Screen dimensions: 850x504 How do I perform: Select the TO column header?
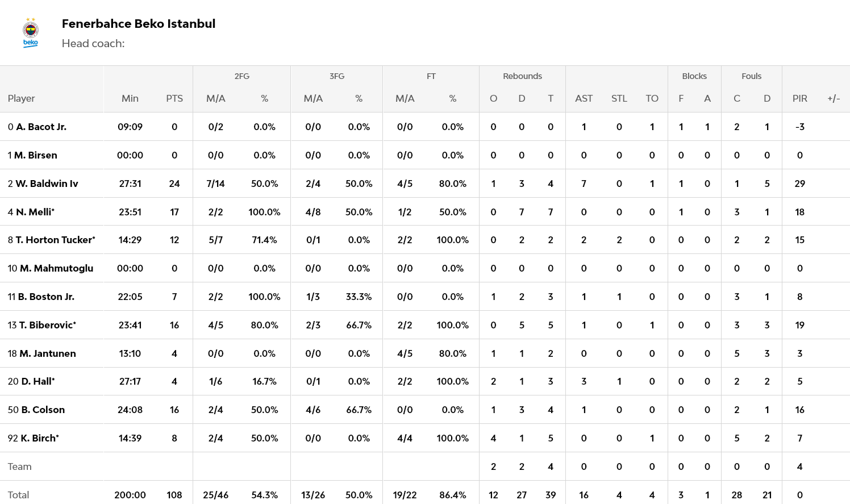(x=652, y=98)
